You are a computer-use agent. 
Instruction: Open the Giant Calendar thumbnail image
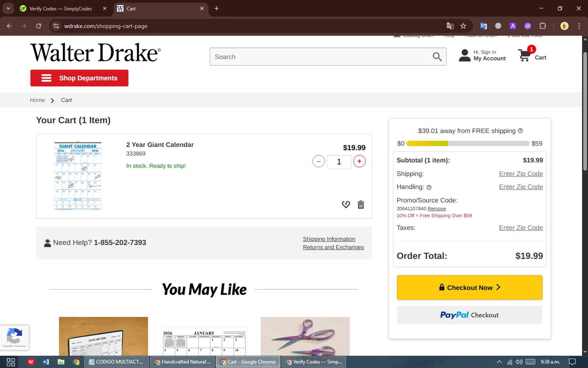(78, 176)
